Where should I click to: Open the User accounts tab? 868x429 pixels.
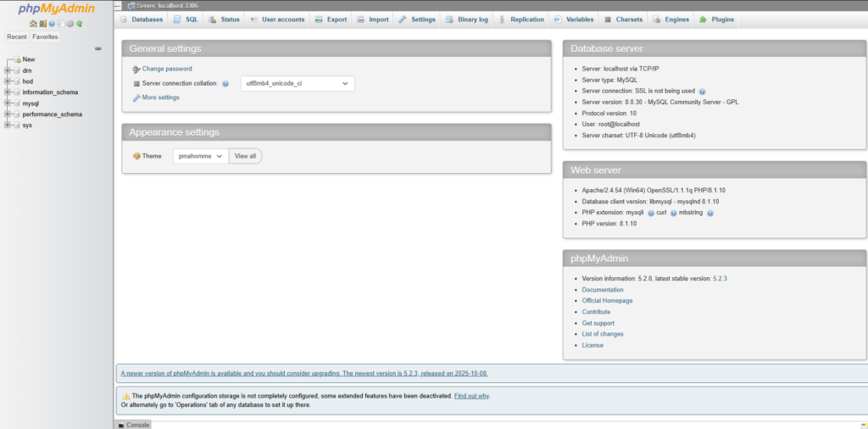pyautogui.click(x=277, y=19)
